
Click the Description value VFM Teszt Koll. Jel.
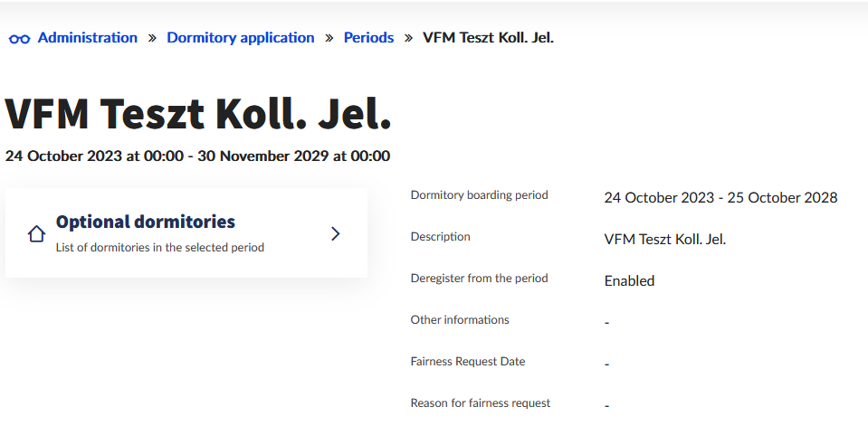665,240
